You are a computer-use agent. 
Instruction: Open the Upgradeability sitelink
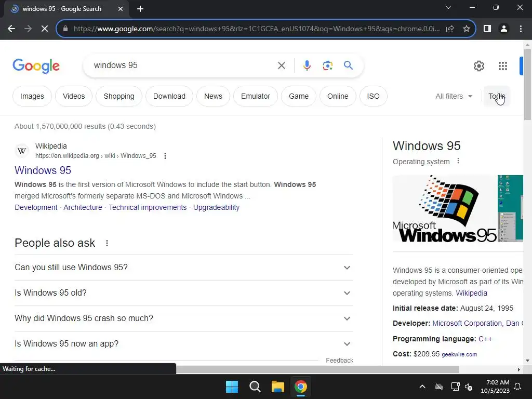[216, 207]
